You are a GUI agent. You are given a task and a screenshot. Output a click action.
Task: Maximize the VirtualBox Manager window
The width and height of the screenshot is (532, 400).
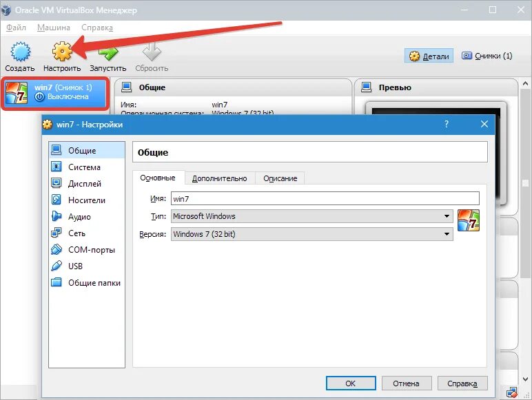click(x=493, y=10)
